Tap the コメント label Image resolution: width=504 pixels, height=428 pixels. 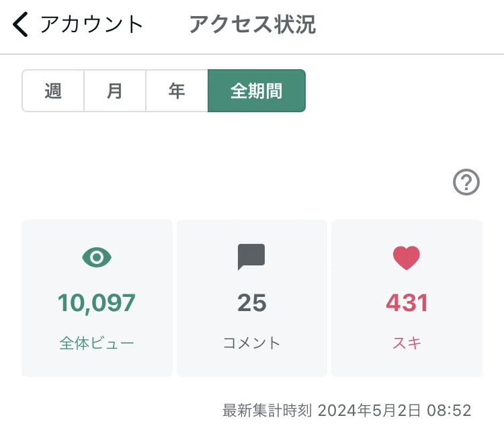tap(252, 343)
